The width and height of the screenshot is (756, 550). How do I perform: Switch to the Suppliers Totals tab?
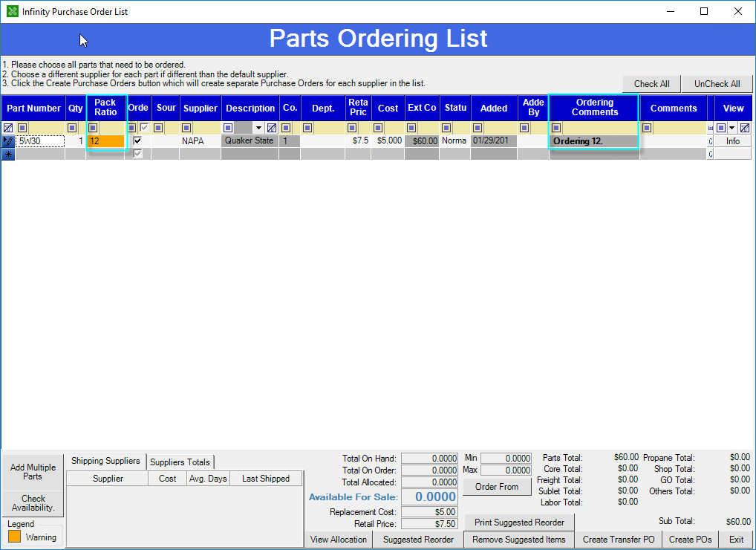point(180,462)
